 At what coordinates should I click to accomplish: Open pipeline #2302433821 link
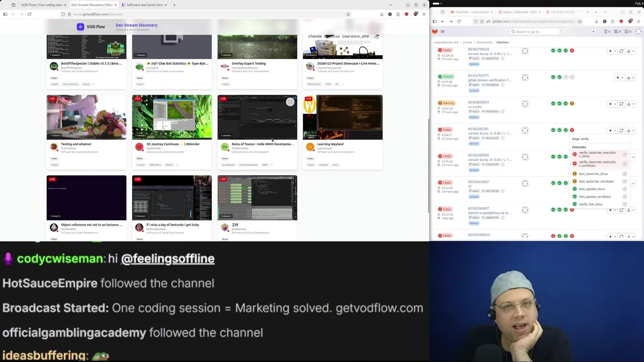coord(478,182)
